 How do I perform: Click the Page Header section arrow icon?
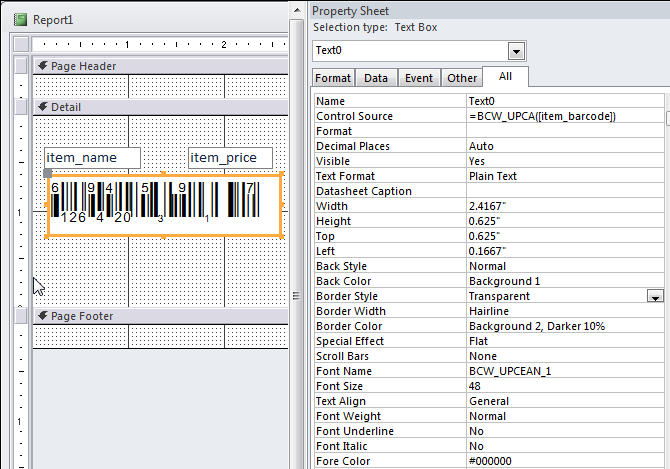coord(43,66)
